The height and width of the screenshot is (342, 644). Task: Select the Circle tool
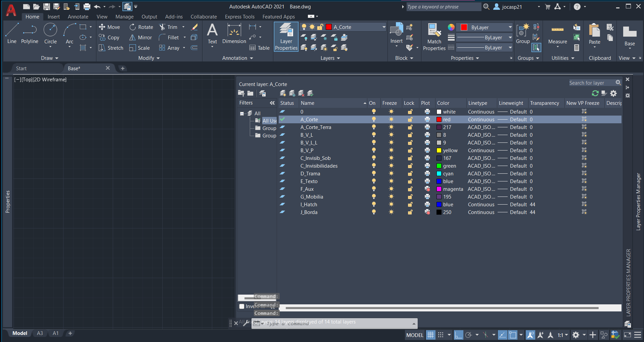[x=50, y=34]
